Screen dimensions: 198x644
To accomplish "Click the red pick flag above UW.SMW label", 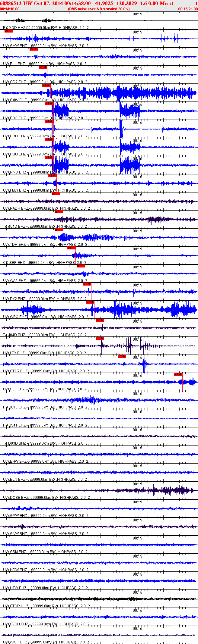I will pos(46,85).
